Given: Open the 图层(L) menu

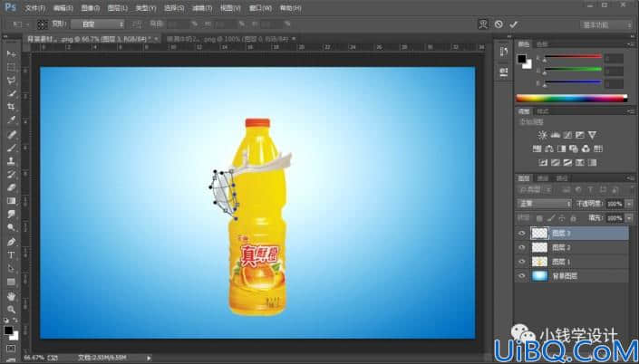Looking at the screenshot, I should pos(118,8).
